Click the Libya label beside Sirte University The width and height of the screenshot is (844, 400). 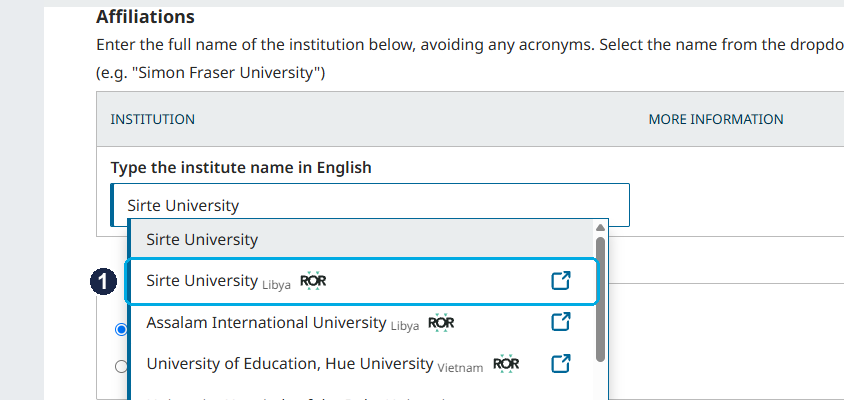coord(276,285)
